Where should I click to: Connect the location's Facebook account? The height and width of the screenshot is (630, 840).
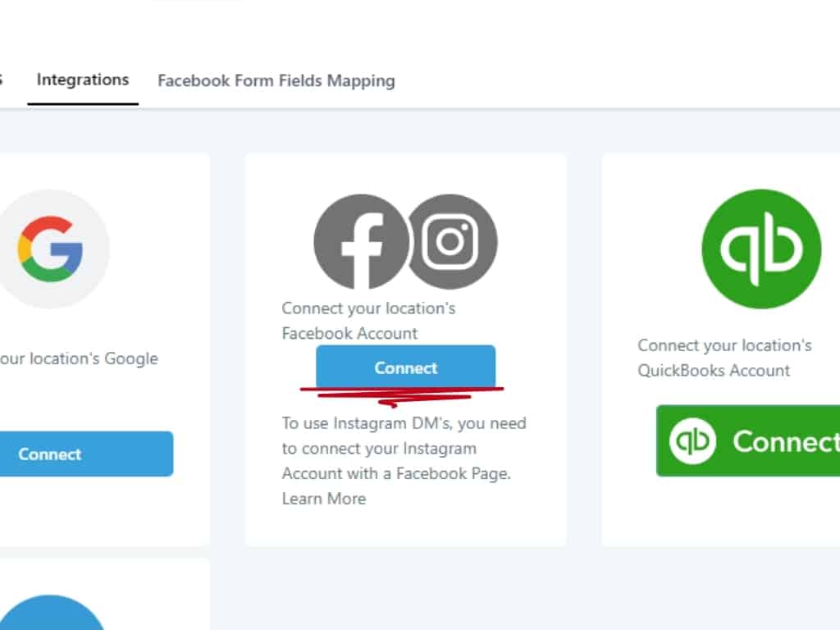406,367
